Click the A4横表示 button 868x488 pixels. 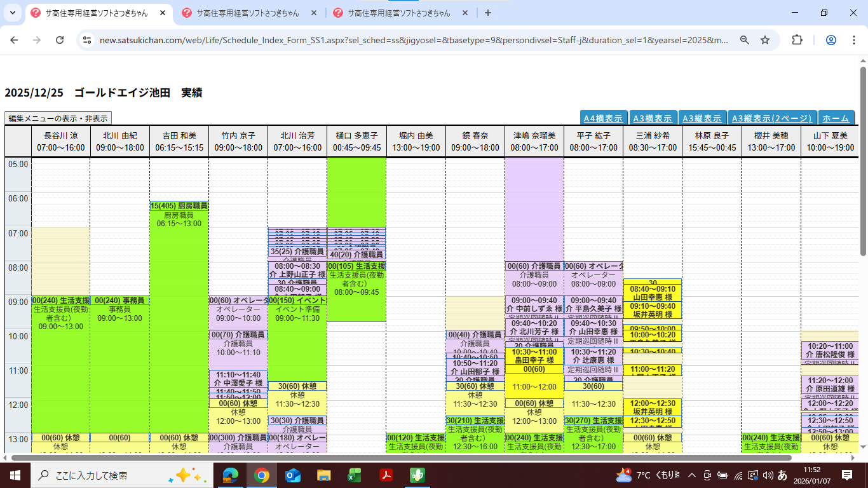tap(603, 118)
